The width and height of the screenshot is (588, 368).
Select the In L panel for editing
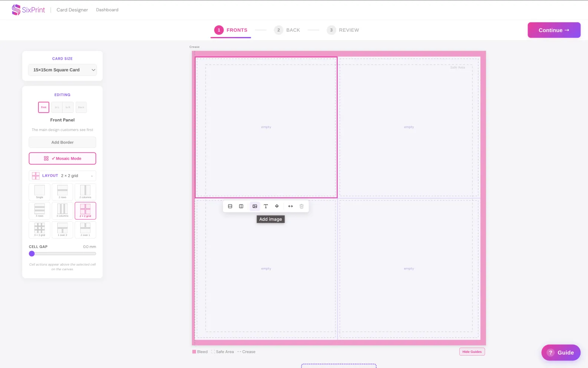tap(57, 107)
